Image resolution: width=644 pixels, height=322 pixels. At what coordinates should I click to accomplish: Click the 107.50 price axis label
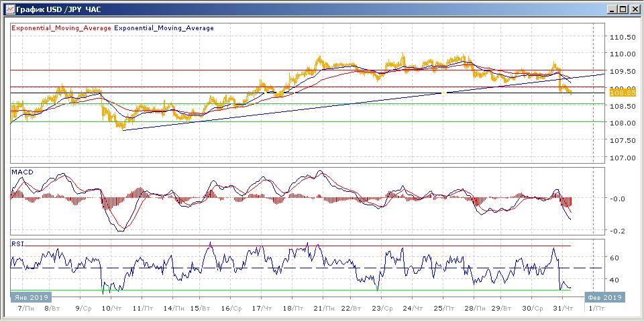coord(623,140)
